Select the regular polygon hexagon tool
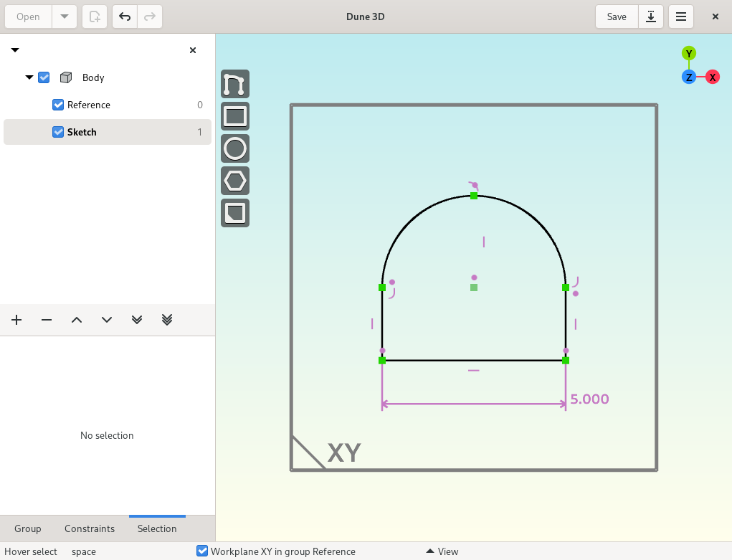Screen dimensions: 732x560 [x=235, y=181]
